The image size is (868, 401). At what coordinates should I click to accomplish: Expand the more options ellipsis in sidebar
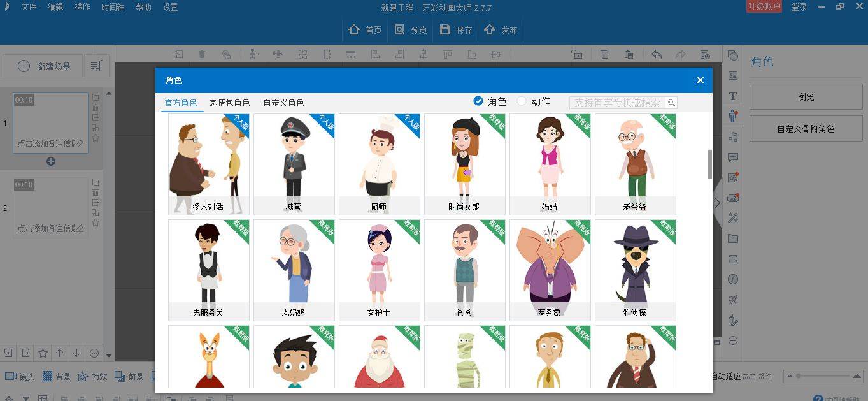(733, 340)
